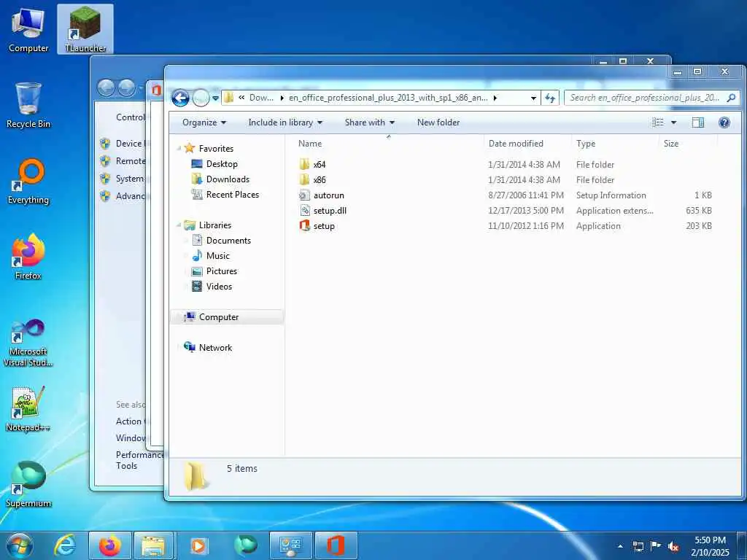Select the TLauncher desktop shortcut
Image resolution: width=747 pixels, height=560 pixels.
(x=85, y=29)
